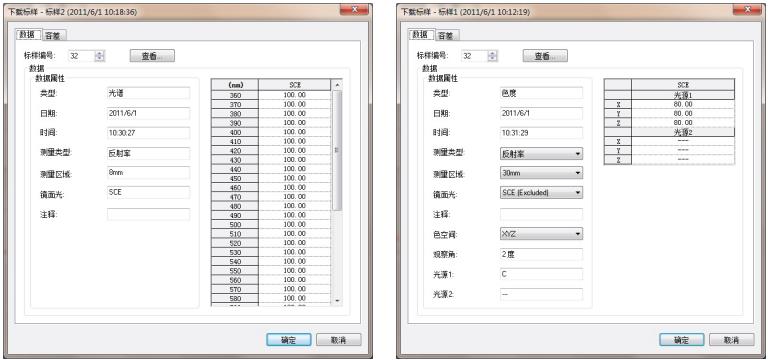Confirm with 确定 in 标样2 window

click(x=288, y=340)
